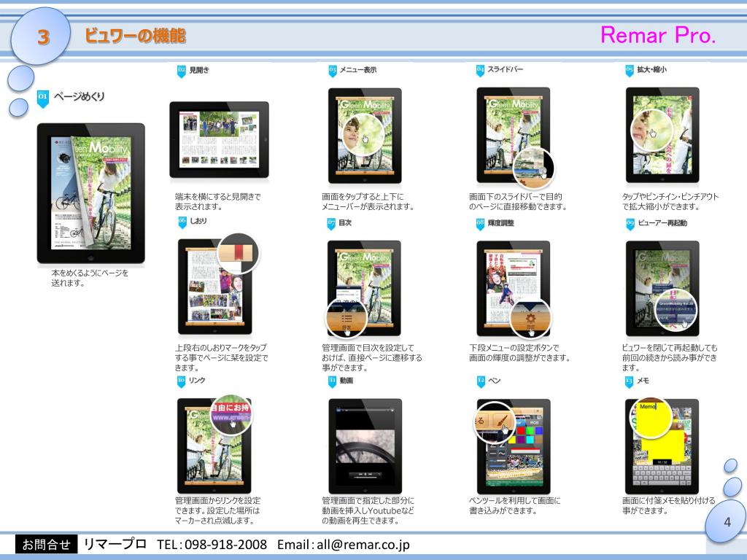Click the 画面をタップすると上下に caption
747x560 pixels.
pos(368,201)
